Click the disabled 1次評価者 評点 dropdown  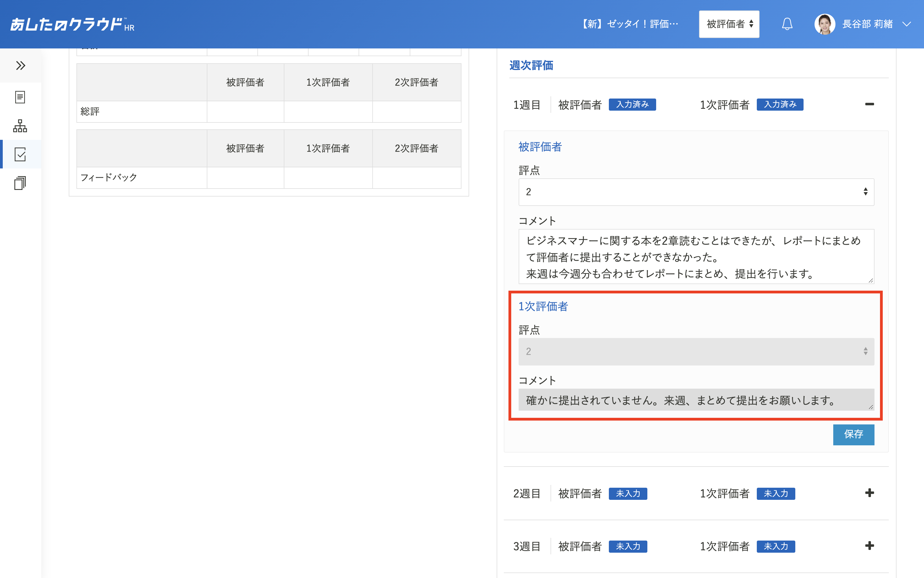tap(696, 351)
